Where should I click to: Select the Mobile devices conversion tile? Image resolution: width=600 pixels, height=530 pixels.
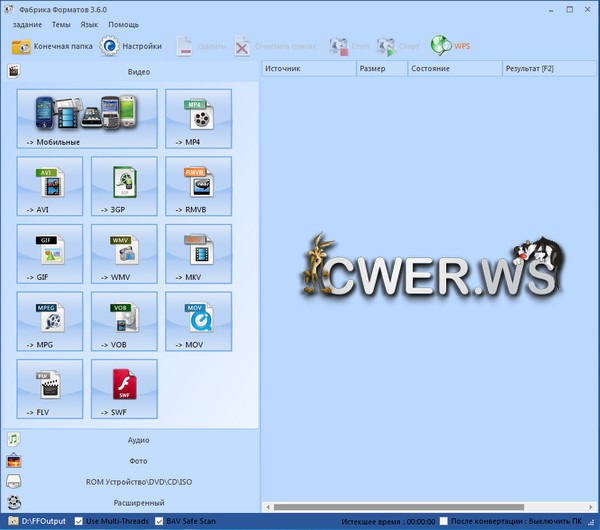point(87,118)
